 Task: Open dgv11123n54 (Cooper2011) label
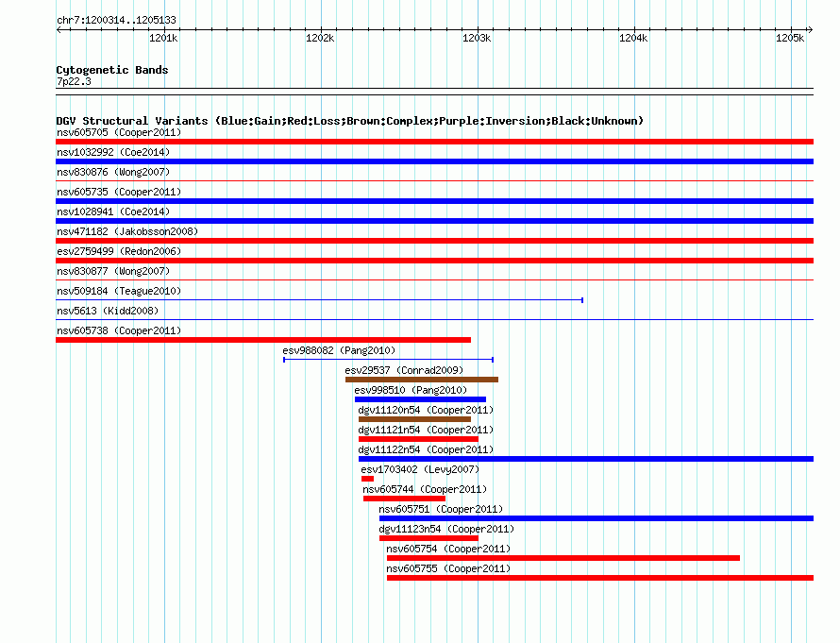(446, 529)
